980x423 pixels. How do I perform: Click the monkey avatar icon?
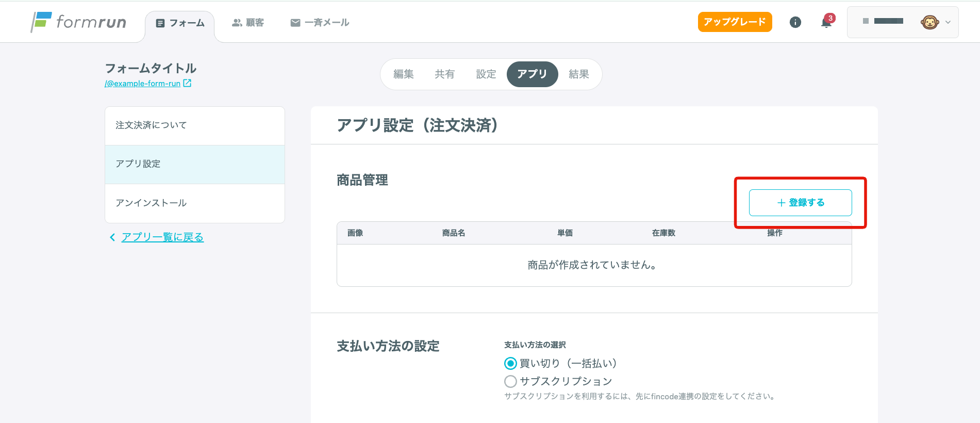(x=929, y=22)
